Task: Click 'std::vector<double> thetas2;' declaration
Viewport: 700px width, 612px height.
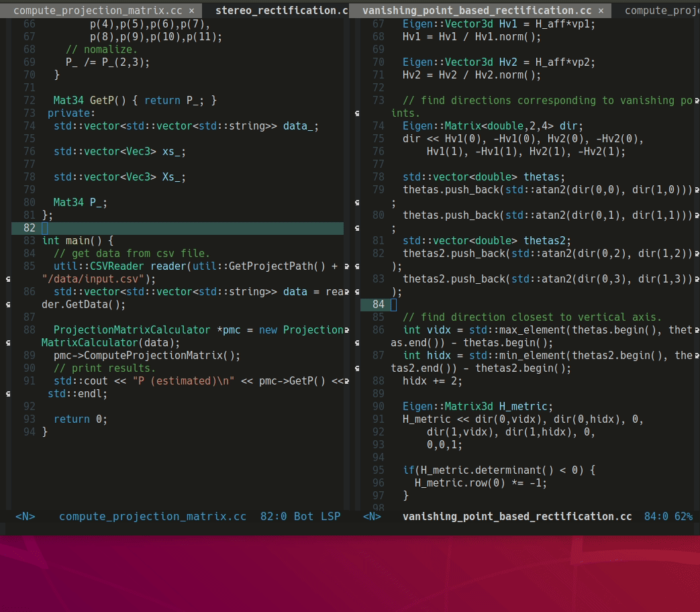Action: [x=487, y=241]
